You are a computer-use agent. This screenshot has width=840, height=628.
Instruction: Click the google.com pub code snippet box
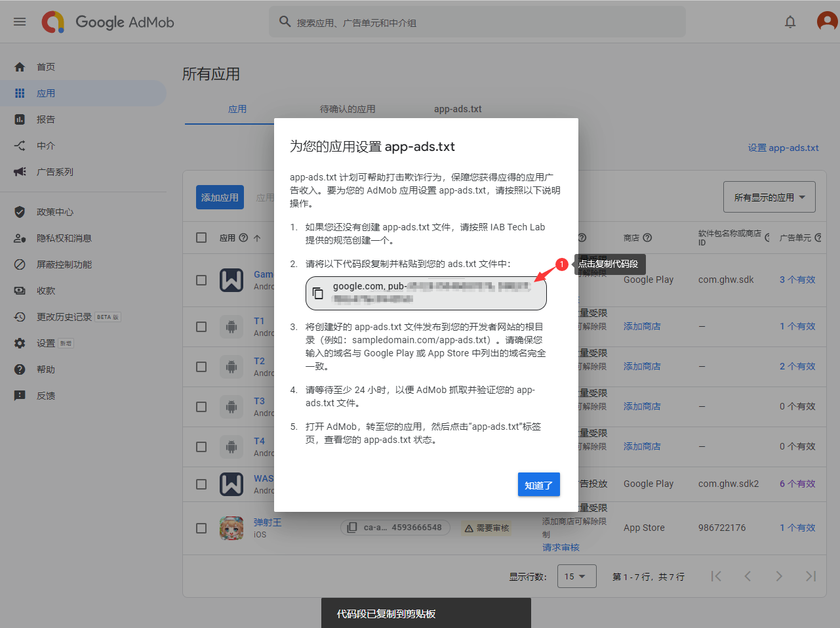pos(426,293)
